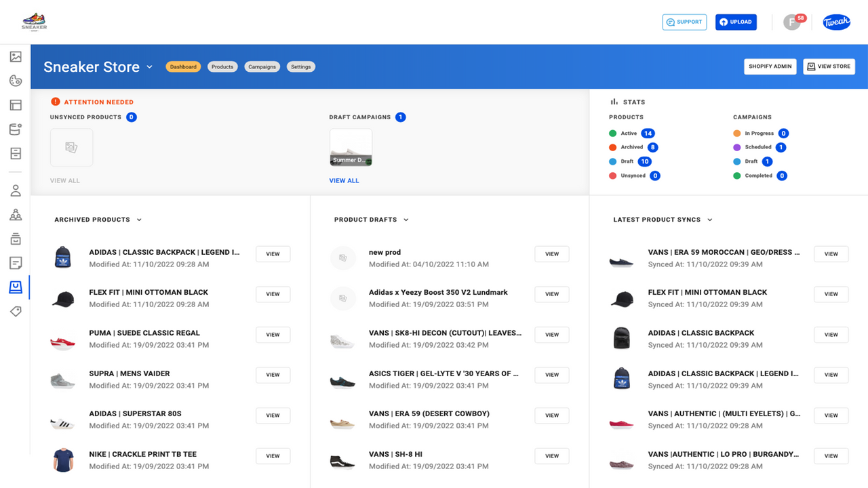Expand the Product Drafts panel dropdown
The image size is (868, 488).
coord(406,220)
